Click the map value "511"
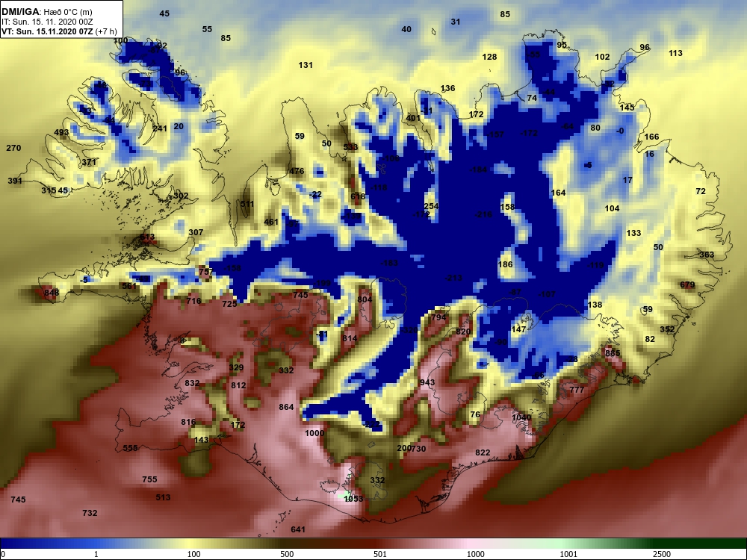Viewport: 747px width, 560px height. click(247, 205)
